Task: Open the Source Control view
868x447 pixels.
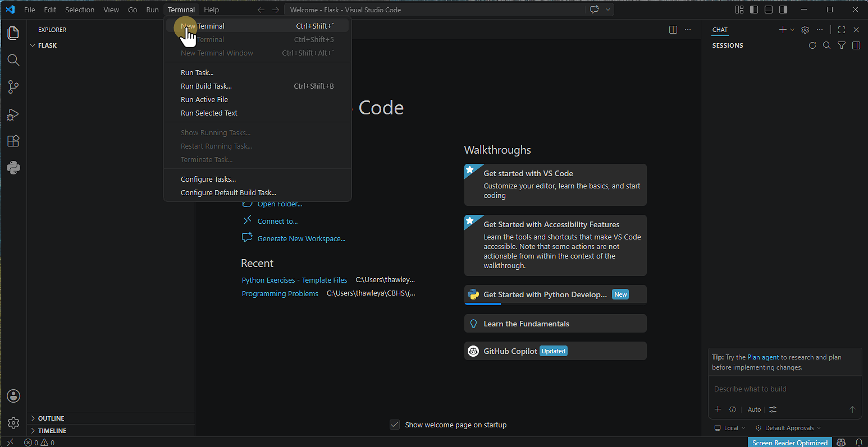Action: [13, 87]
